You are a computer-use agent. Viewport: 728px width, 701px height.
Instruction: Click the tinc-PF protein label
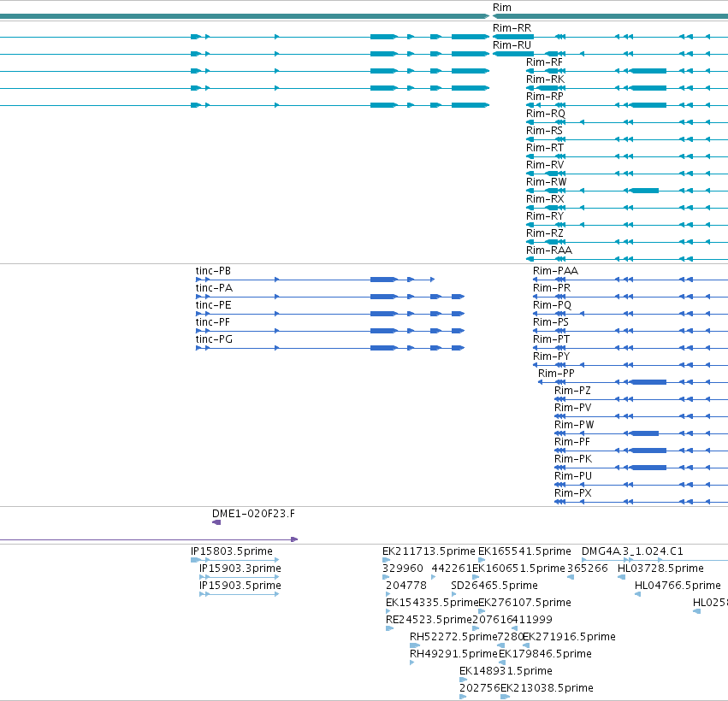tap(213, 322)
